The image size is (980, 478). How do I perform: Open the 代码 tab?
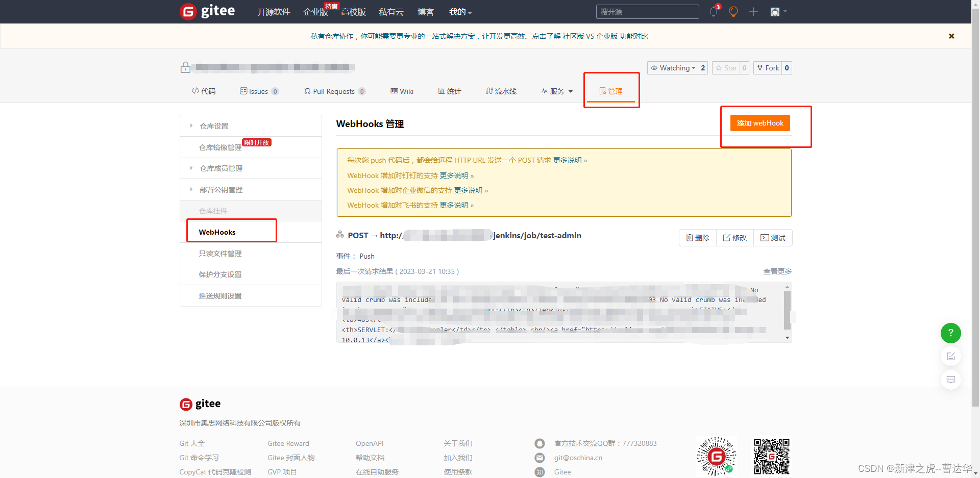pos(204,91)
